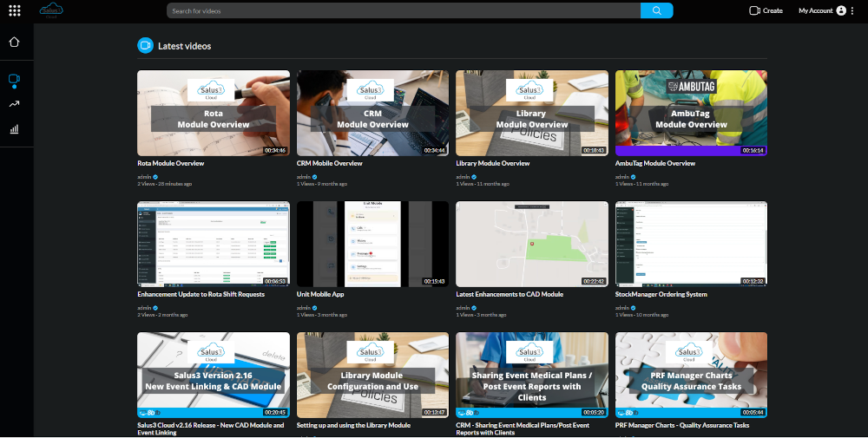868x438 pixels.
Task: Open the Unit Mobile App title link
Action: 320,294
